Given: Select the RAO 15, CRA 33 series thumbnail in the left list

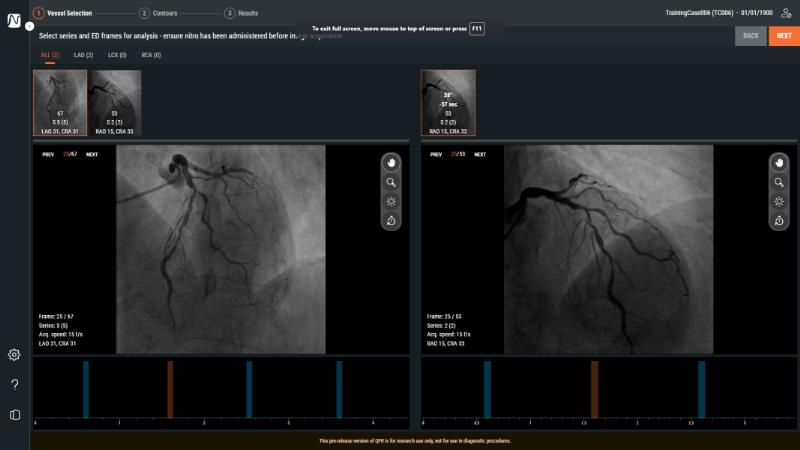Looking at the screenshot, I should (x=114, y=103).
